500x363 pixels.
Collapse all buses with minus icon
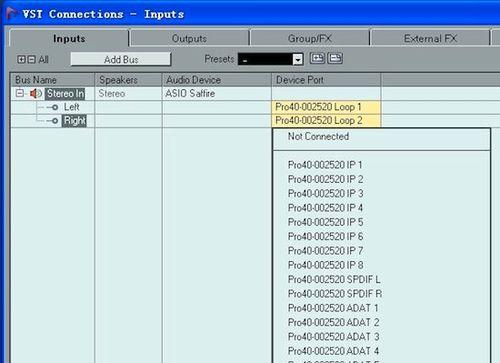(31, 59)
